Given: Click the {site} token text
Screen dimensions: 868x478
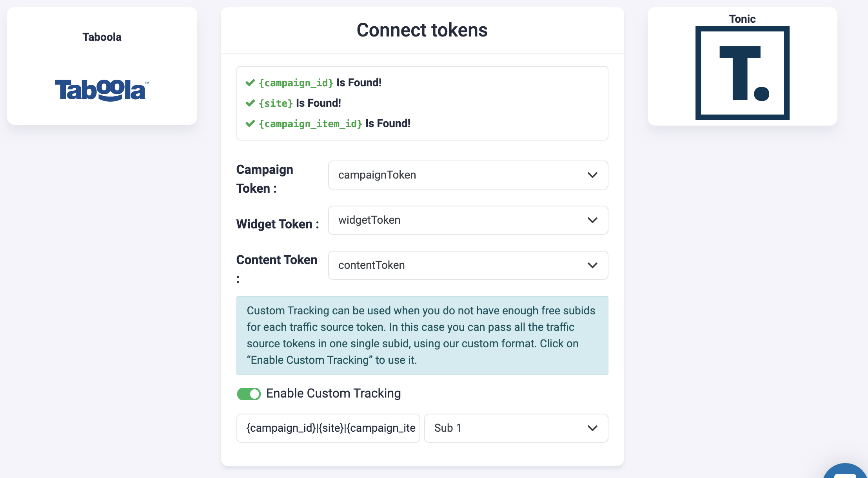Looking at the screenshot, I should point(276,104).
